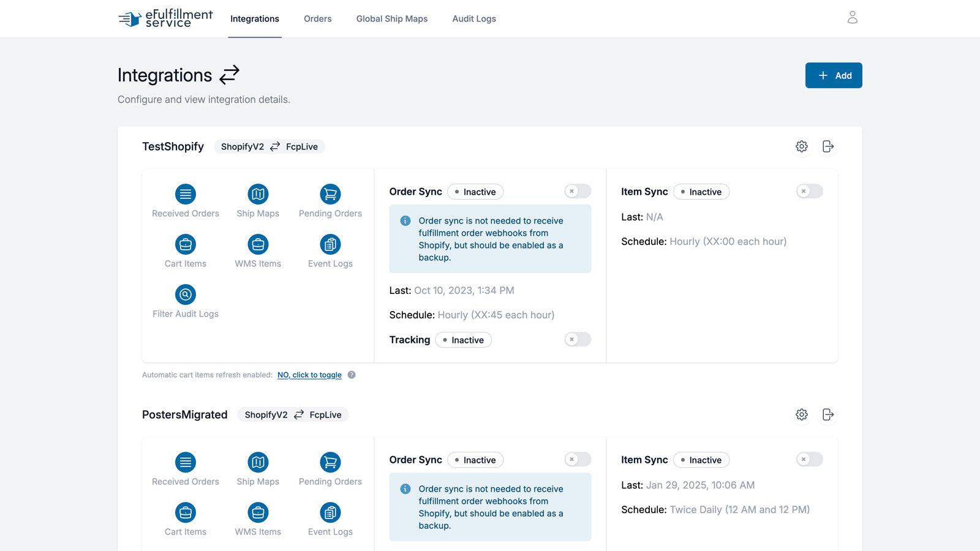Open the user profile menu
The image size is (980, 551).
point(852,18)
